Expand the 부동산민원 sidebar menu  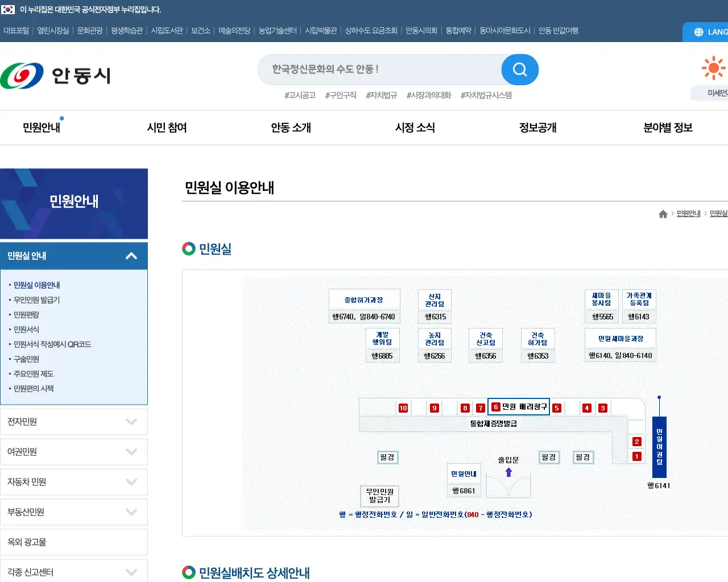[74, 512]
